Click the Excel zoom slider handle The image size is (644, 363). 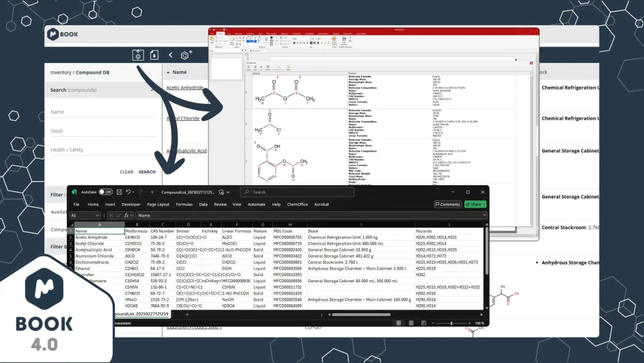coord(451,323)
